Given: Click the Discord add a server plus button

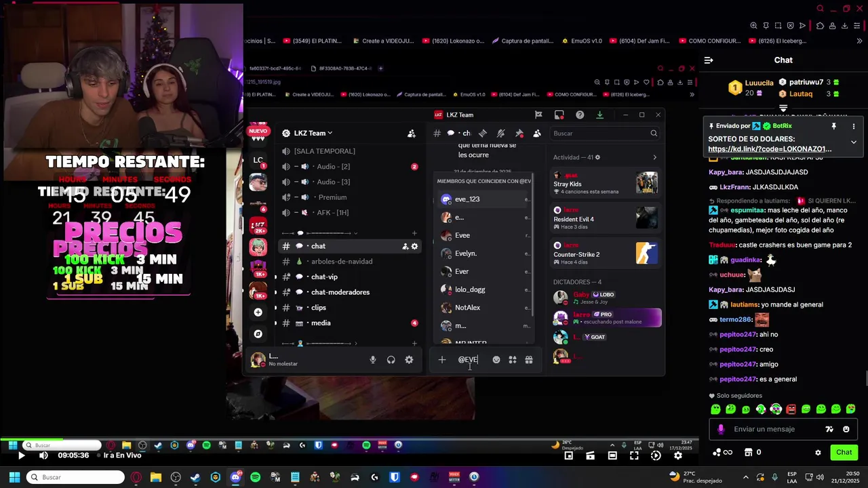Looking at the screenshot, I should tap(258, 312).
